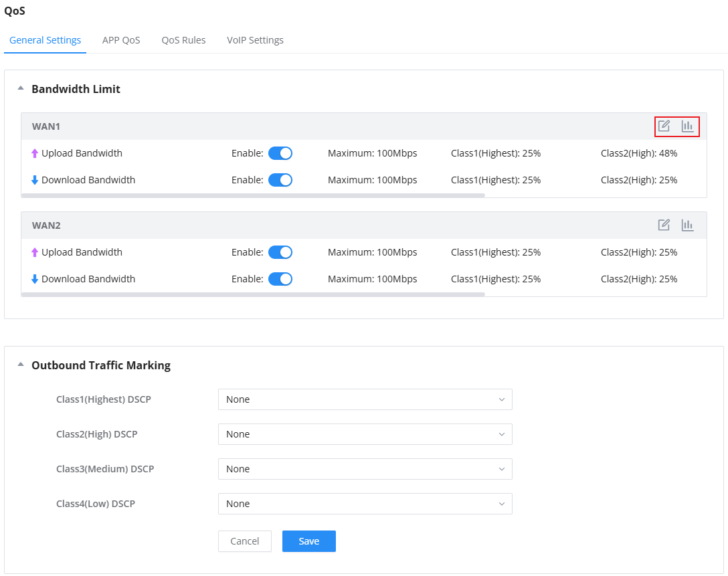
Task: Open the VoIP Settings tab
Action: point(255,40)
